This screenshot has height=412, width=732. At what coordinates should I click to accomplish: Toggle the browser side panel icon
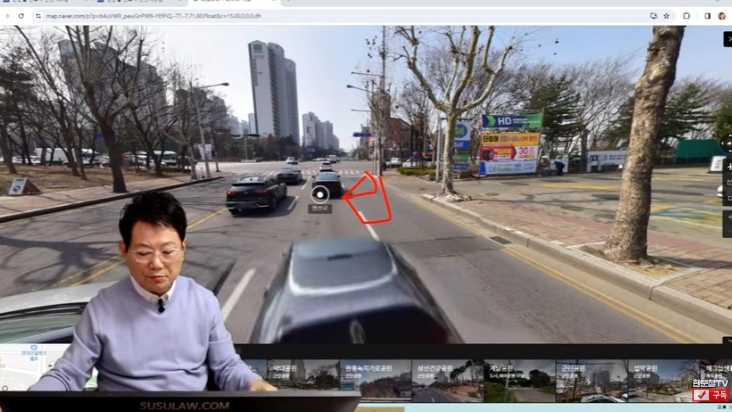tap(708, 16)
